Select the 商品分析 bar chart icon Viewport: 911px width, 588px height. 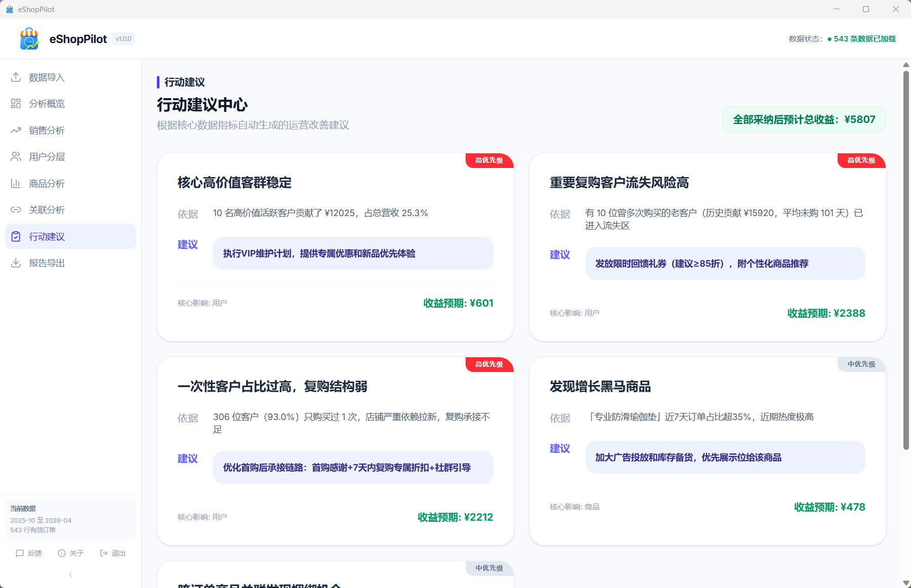coord(16,183)
